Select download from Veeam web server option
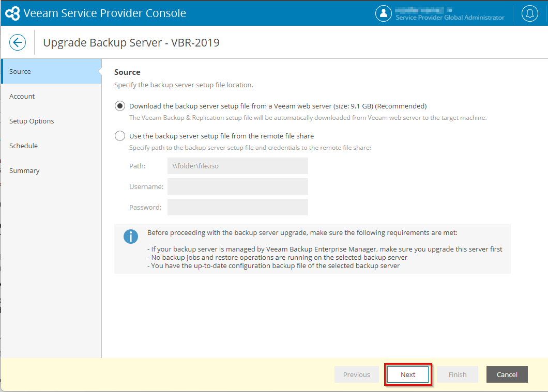The image size is (548, 392). 120,106
